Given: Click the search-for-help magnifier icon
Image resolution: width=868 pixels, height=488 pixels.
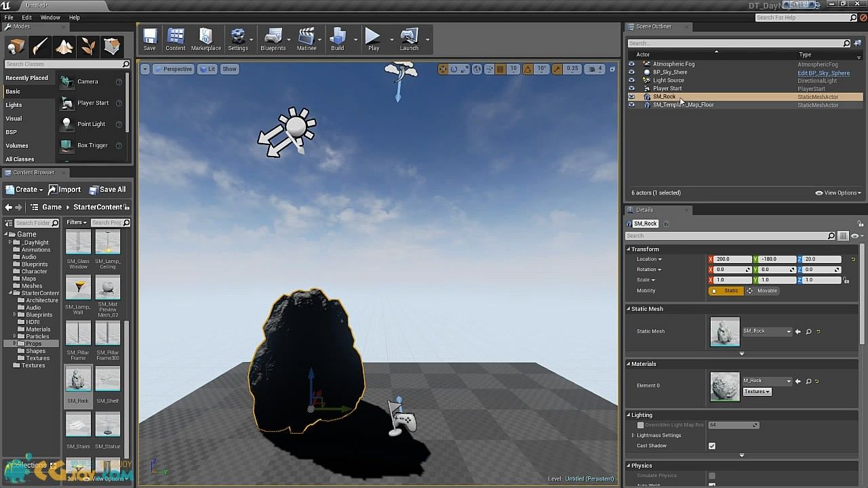Looking at the screenshot, I should 854,18.
